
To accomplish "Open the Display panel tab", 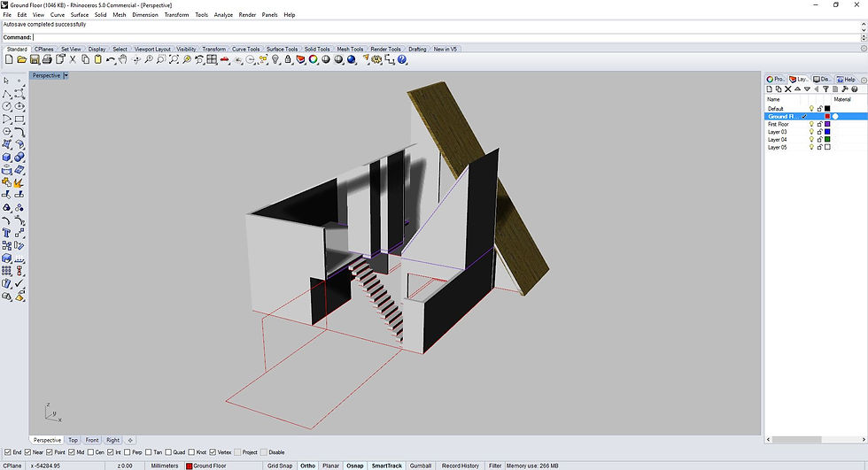I will point(822,79).
